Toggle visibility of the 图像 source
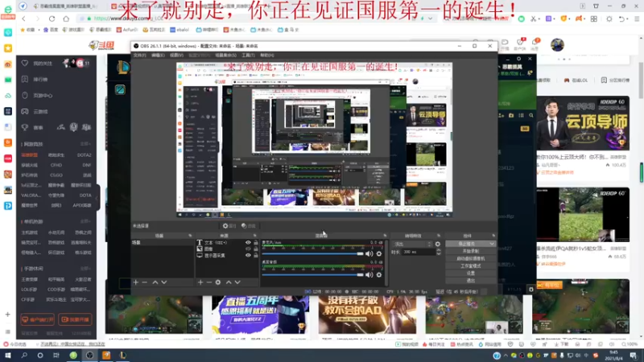Image resolution: width=644 pixels, height=362 pixels. [x=248, y=249]
